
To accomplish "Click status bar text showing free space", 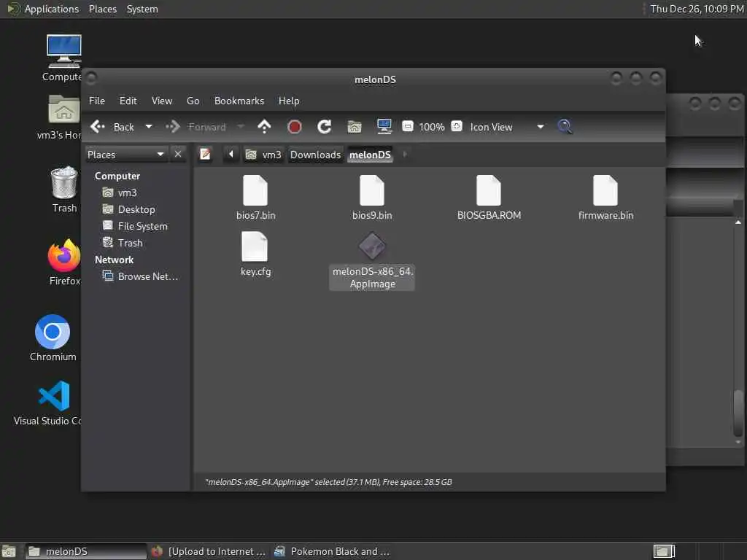I will (x=328, y=483).
